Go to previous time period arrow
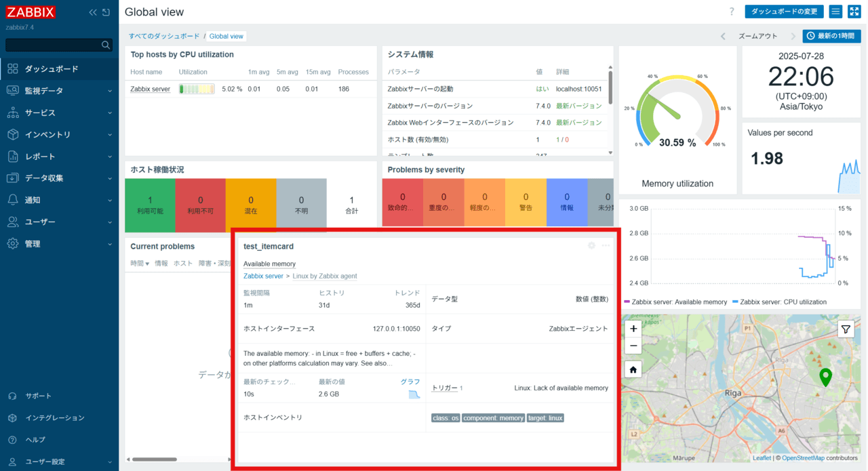 coord(723,36)
